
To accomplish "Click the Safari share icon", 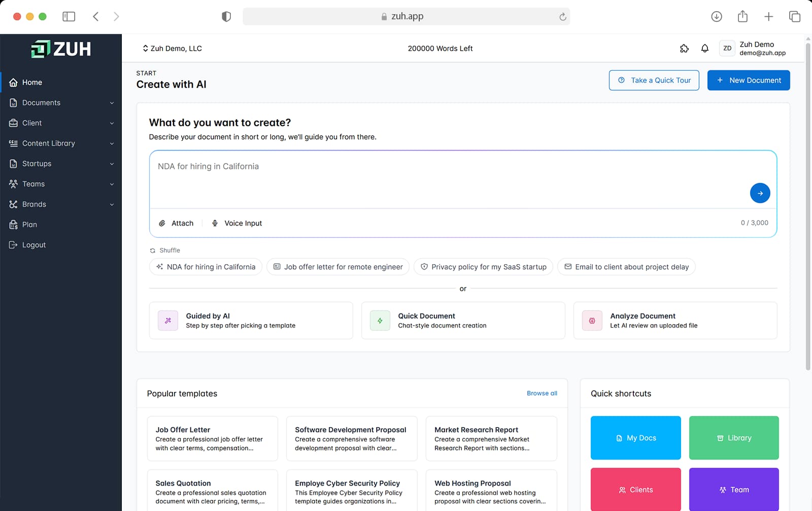I will click(x=742, y=16).
